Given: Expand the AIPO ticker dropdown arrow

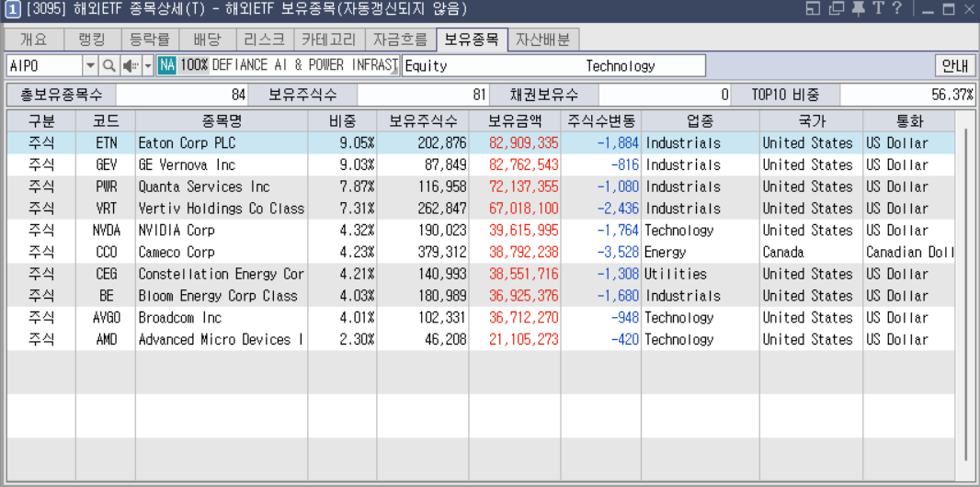Looking at the screenshot, I should point(91,65).
